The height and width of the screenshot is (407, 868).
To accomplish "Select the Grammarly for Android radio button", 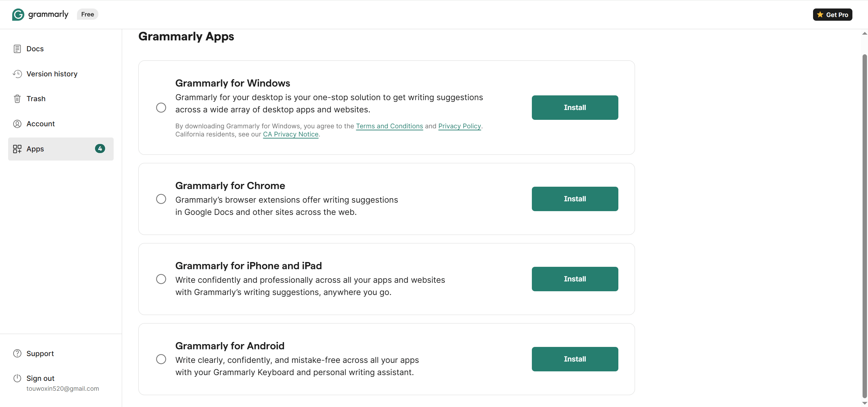I will [161, 359].
